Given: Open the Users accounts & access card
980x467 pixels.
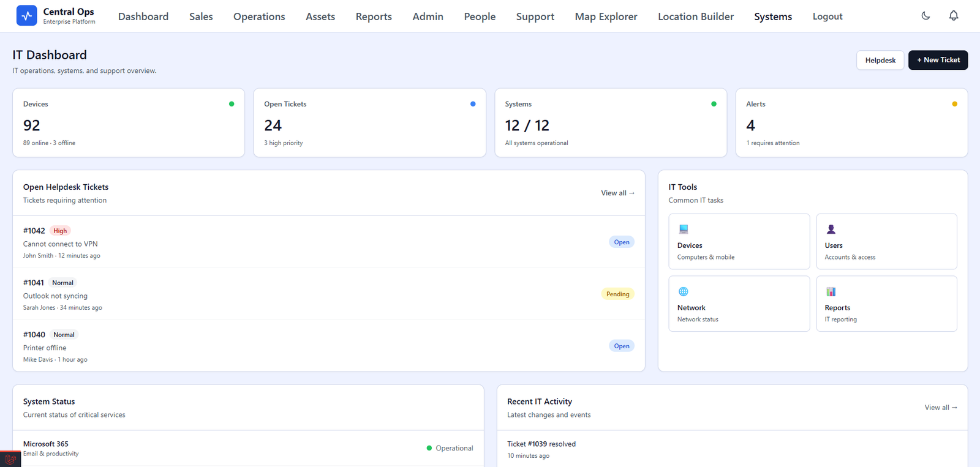Looking at the screenshot, I should pos(886,241).
